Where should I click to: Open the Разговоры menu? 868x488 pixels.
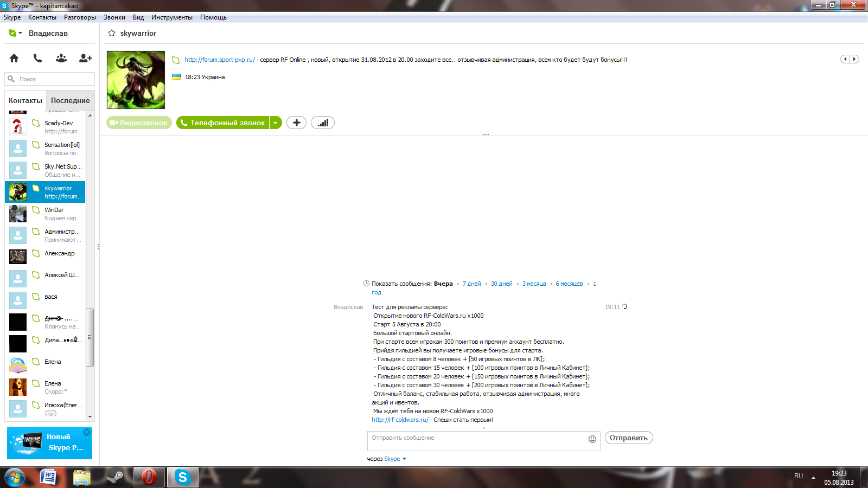coord(80,17)
